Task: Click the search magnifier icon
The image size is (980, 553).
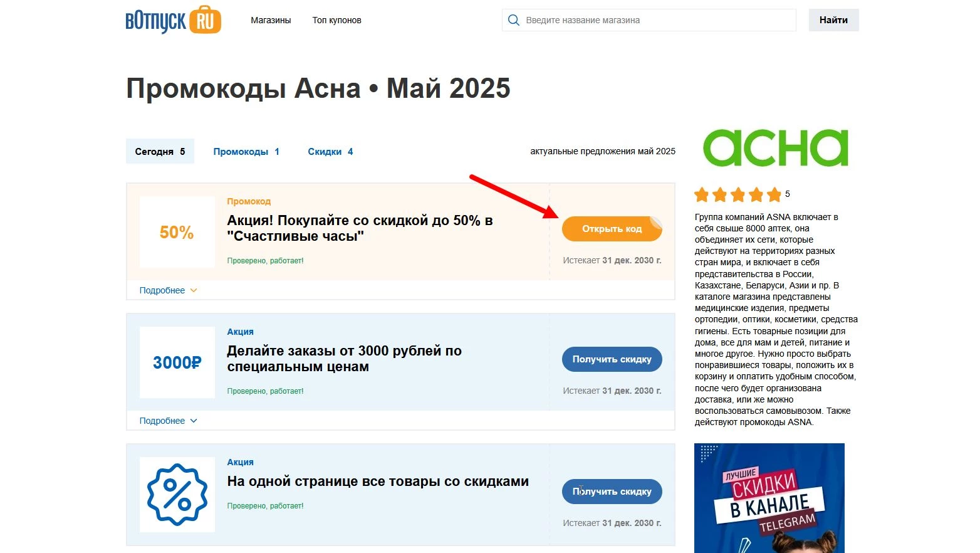Action: coord(513,19)
